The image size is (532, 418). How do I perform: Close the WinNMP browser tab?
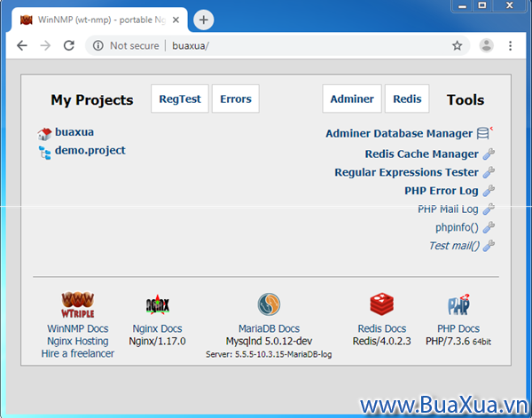pyautogui.click(x=176, y=20)
